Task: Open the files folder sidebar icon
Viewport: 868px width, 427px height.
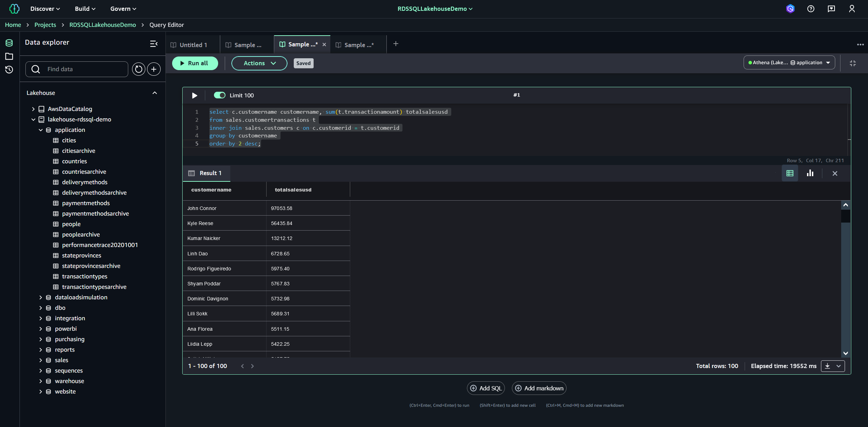Action: click(9, 56)
